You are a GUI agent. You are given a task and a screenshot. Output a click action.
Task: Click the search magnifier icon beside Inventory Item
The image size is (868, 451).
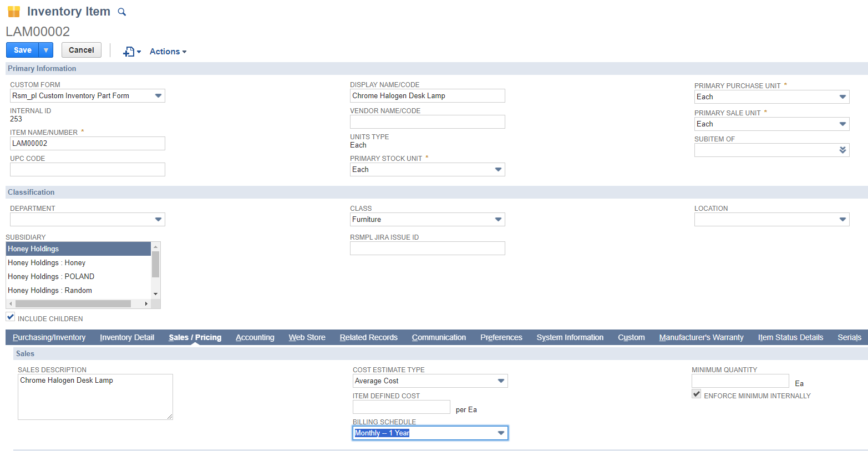click(122, 12)
